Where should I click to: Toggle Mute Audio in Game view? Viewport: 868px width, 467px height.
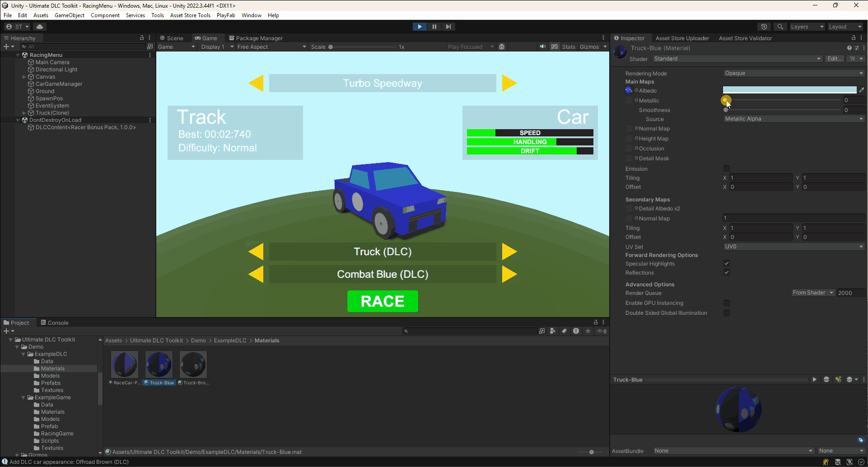(542, 47)
